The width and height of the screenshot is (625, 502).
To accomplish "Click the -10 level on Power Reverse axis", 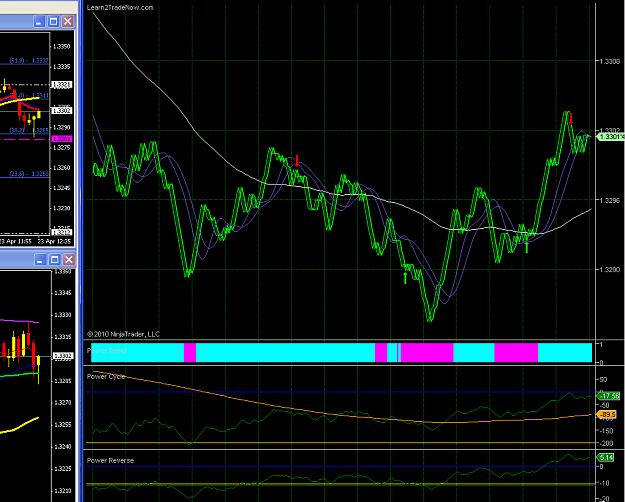I will coord(604,483).
